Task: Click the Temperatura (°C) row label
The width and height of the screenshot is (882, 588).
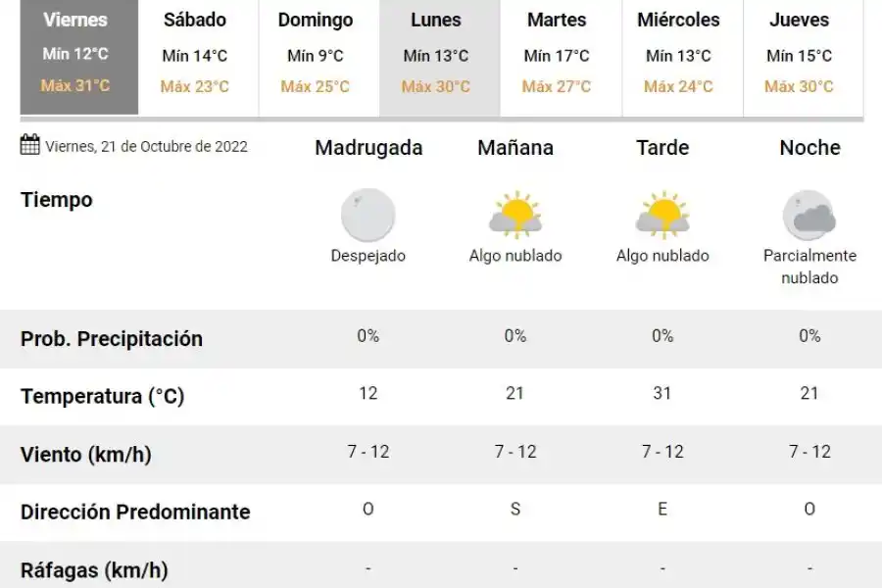Action: 102,397
